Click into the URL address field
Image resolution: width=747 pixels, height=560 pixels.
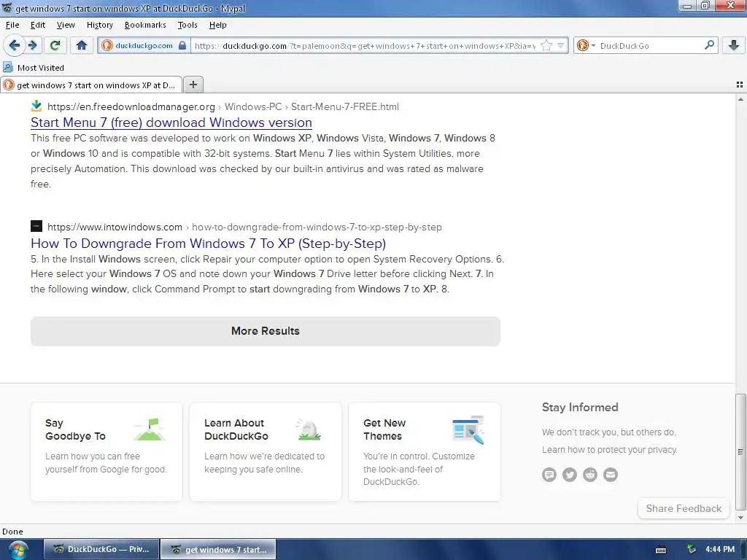tap(365, 45)
